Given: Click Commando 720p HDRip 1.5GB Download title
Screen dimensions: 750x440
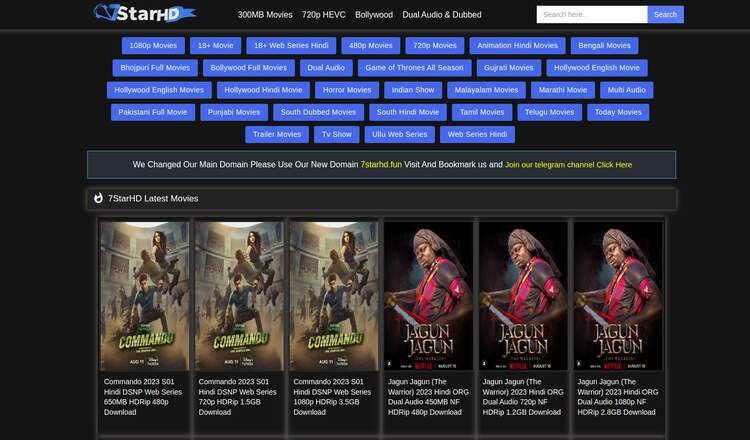Looking at the screenshot, I should pos(238,397).
